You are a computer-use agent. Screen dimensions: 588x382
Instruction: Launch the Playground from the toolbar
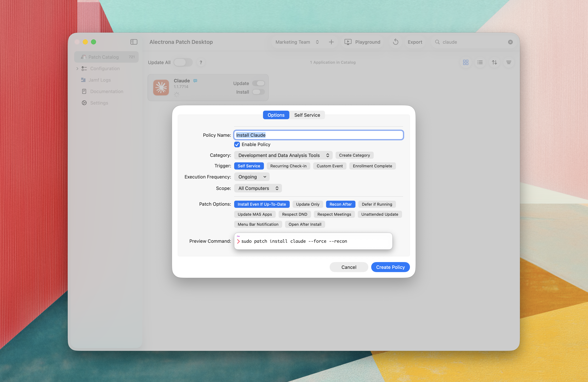pos(362,42)
